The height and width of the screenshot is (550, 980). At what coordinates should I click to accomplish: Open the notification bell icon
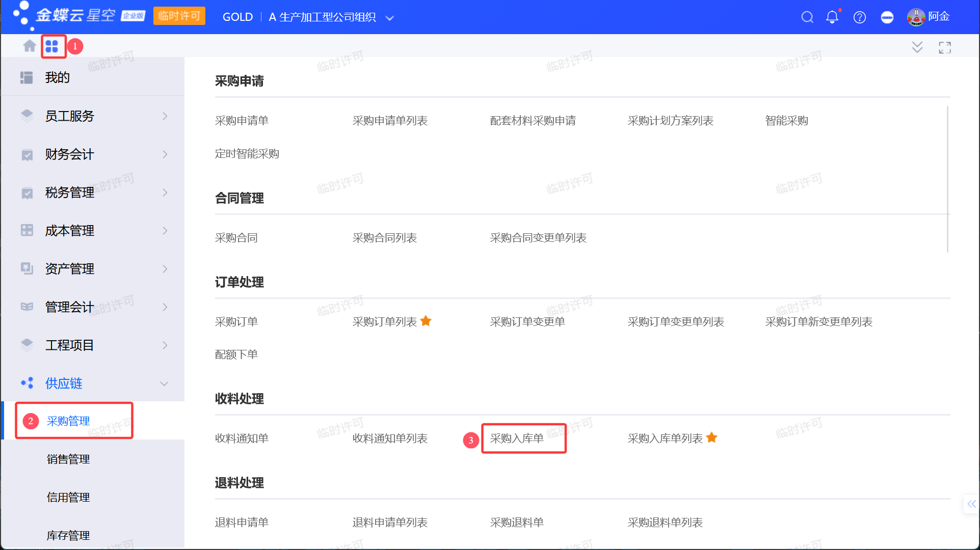(832, 17)
